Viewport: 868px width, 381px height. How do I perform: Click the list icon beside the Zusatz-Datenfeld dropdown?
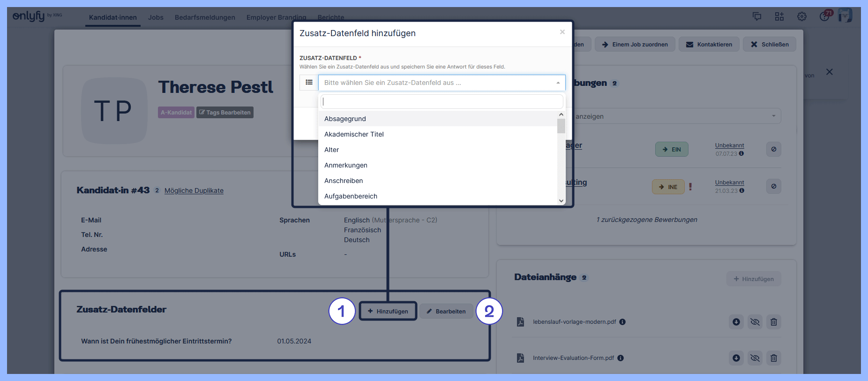[309, 83]
